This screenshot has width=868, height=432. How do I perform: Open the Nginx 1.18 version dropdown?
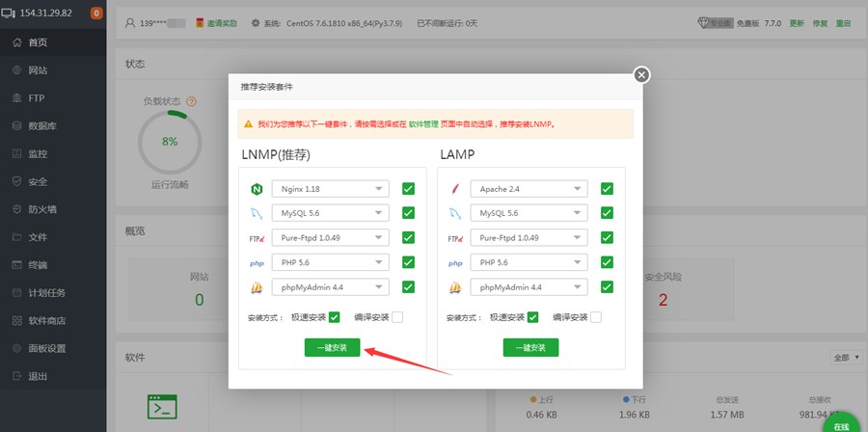[x=331, y=189]
